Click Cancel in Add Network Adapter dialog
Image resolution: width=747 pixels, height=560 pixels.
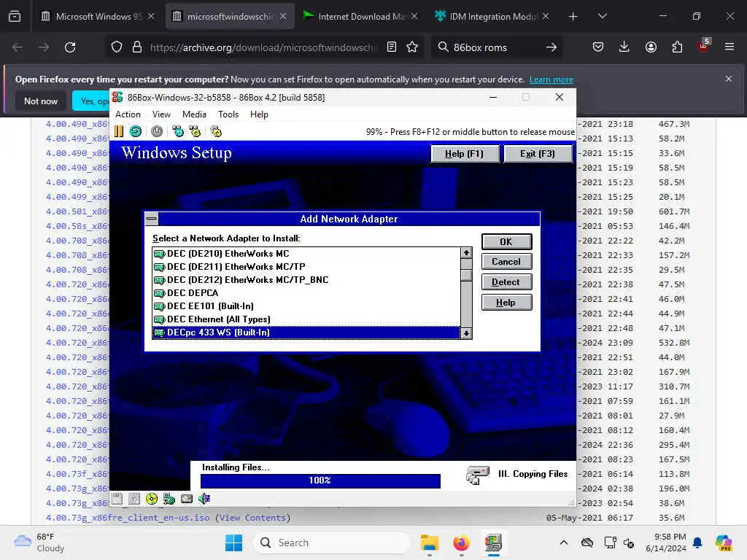tap(506, 262)
